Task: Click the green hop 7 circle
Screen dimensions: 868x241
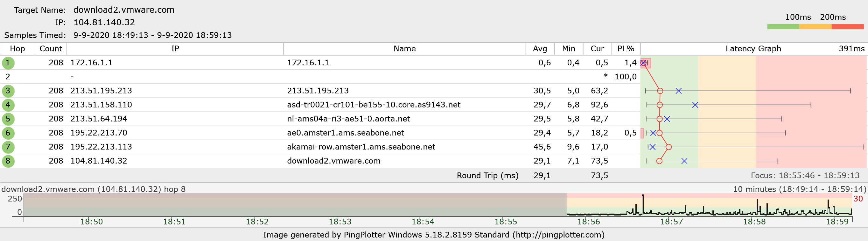Action: click(x=8, y=147)
